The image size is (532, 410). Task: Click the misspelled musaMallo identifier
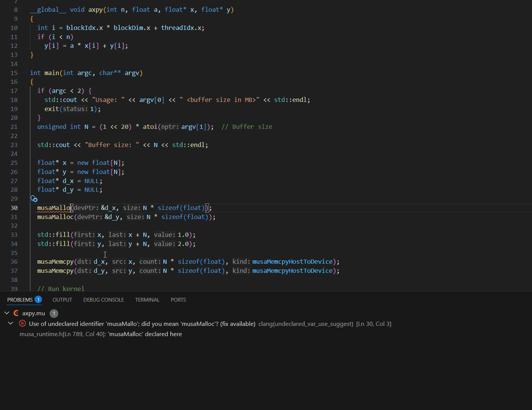53,208
